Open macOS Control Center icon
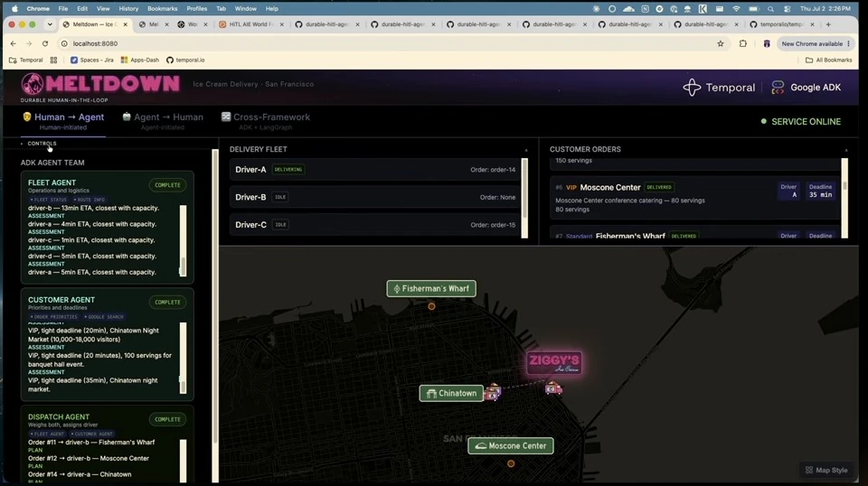868x486 pixels. click(787, 9)
